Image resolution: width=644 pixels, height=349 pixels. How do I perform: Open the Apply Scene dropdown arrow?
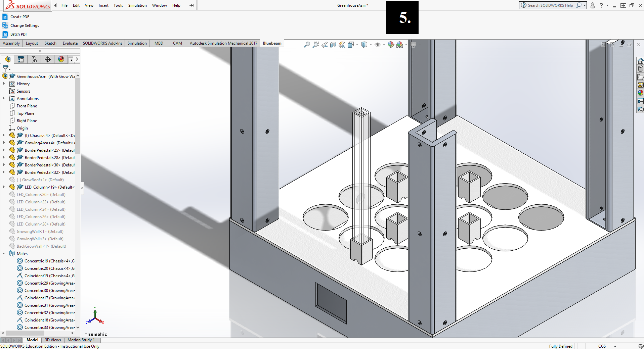click(406, 45)
